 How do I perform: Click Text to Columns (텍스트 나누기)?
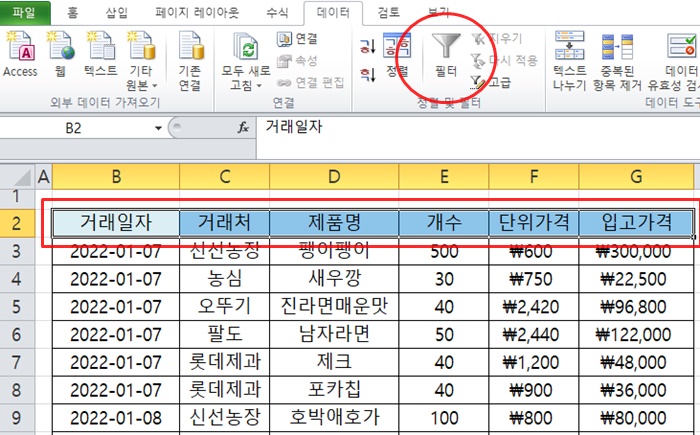click(x=569, y=61)
